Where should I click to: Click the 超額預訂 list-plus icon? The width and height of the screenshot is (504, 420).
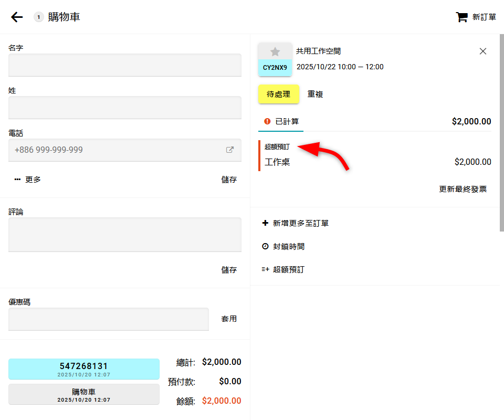pyautogui.click(x=265, y=269)
